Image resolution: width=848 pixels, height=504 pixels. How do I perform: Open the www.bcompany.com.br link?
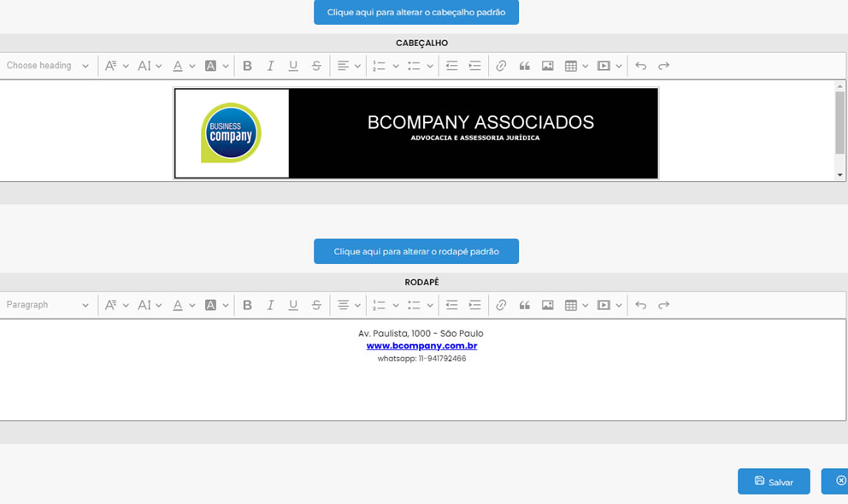tap(421, 346)
